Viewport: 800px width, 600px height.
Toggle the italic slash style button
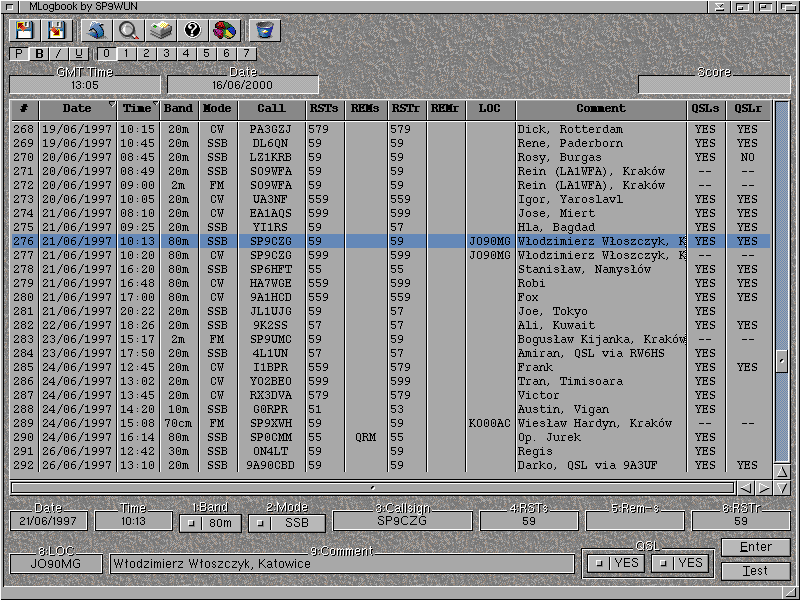59,54
